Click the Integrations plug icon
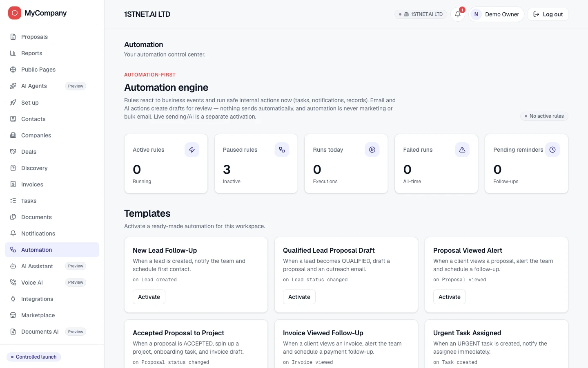 [x=13, y=299]
